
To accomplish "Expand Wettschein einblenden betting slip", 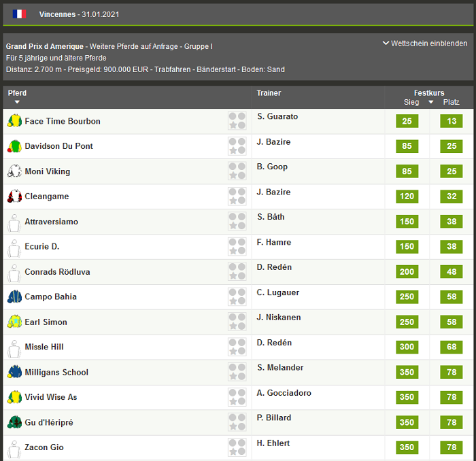I will coord(425,44).
